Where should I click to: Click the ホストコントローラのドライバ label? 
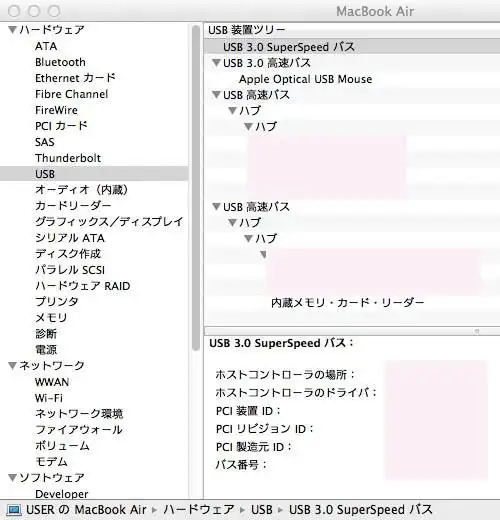[296, 393]
